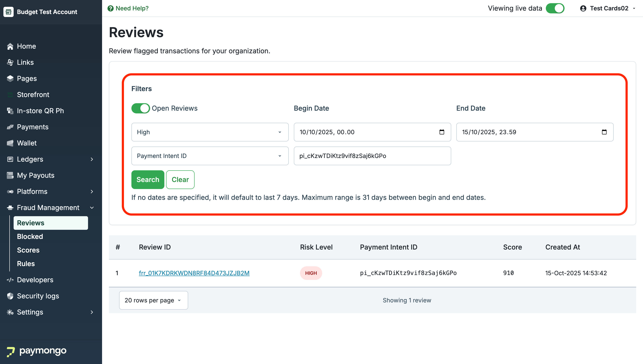Viewport: 643px width, 364px height.
Task: Open review frr_01K7KDRKWDN8RF84D473JZJB2M link
Action: [194, 273]
